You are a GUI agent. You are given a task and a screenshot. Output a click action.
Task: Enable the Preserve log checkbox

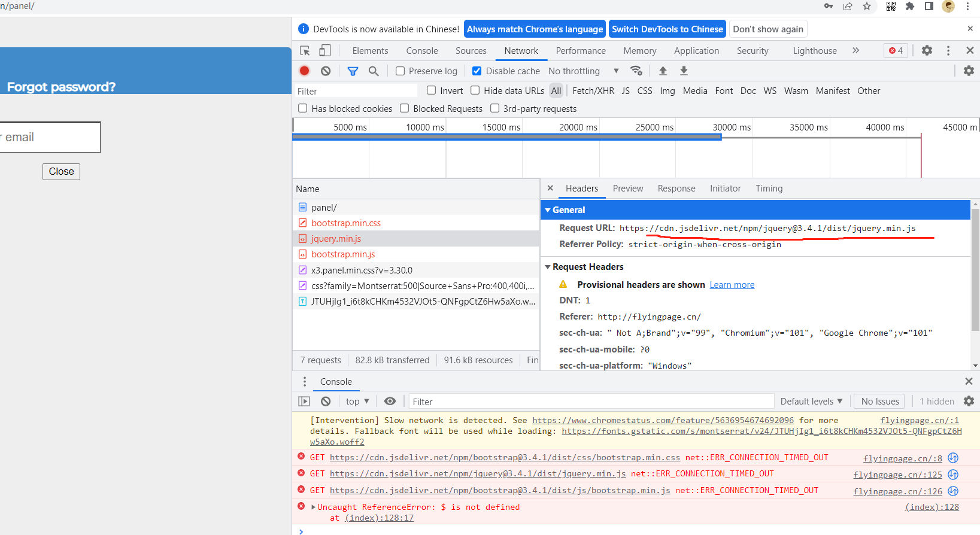pos(401,71)
